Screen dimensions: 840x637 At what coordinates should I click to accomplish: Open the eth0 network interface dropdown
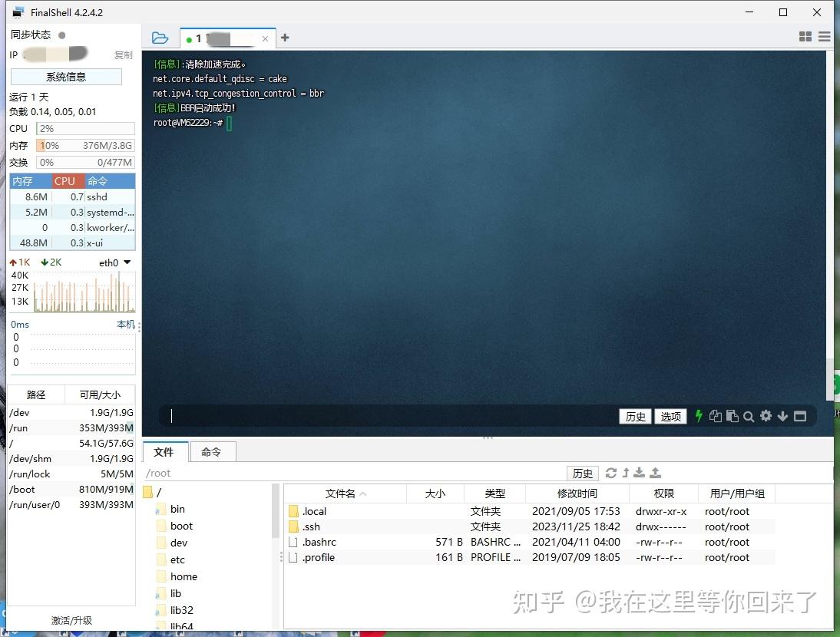(115, 262)
